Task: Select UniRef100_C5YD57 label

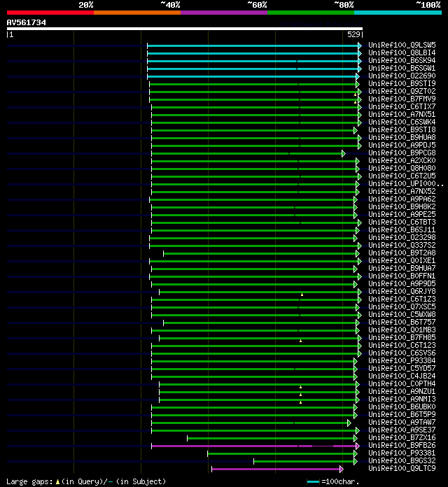Action: 402,368
